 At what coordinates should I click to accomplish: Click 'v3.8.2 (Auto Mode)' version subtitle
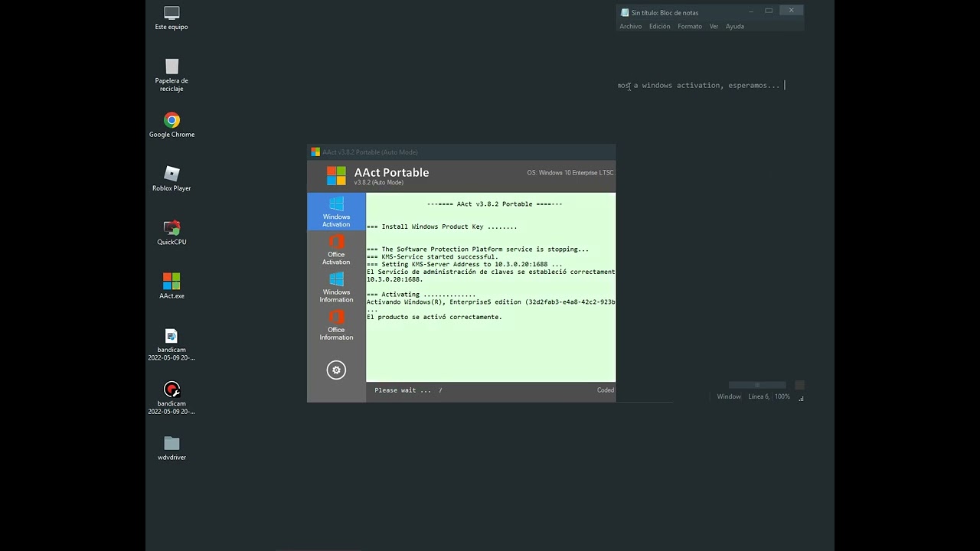[378, 183]
